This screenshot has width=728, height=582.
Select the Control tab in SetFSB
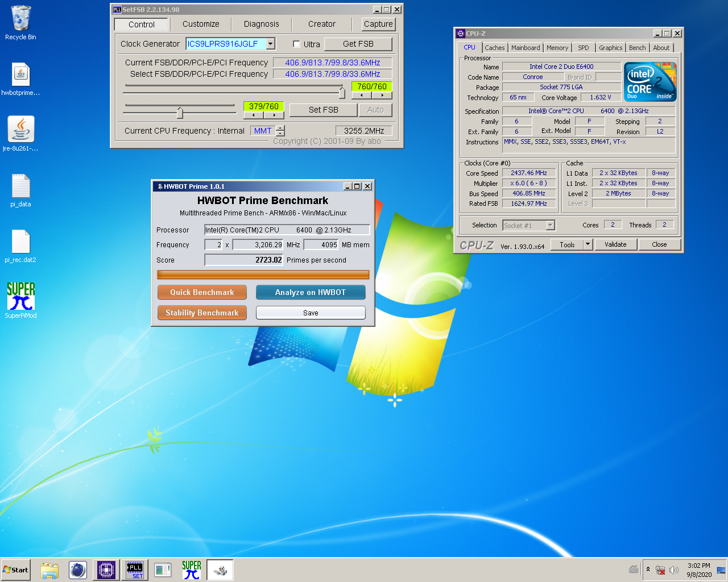coord(142,24)
